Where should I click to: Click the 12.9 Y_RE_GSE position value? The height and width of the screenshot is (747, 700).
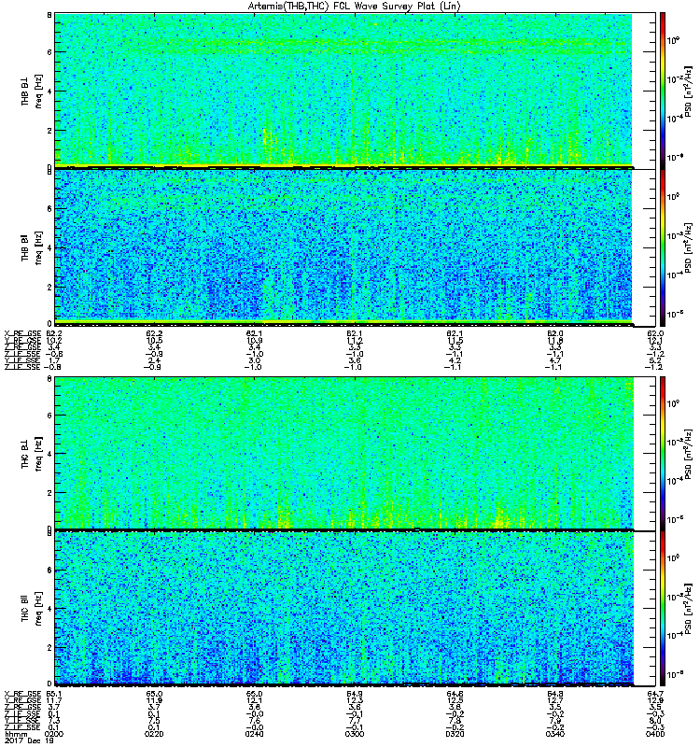pos(655,701)
